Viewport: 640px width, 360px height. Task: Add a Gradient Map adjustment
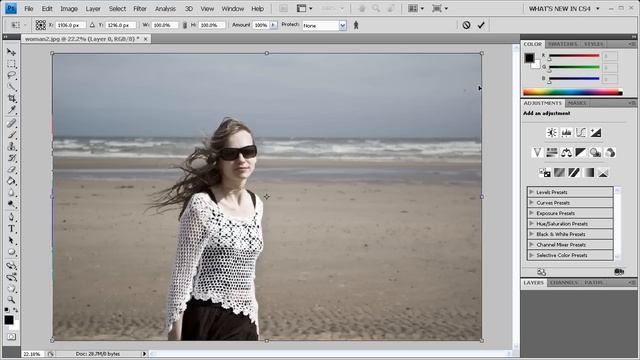tap(589, 173)
